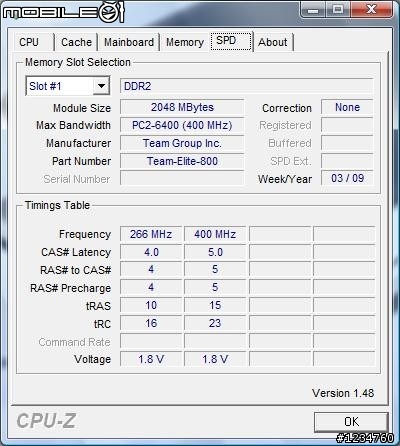Click the Voltage label
This screenshot has width=400, height=446.
[92, 359]
